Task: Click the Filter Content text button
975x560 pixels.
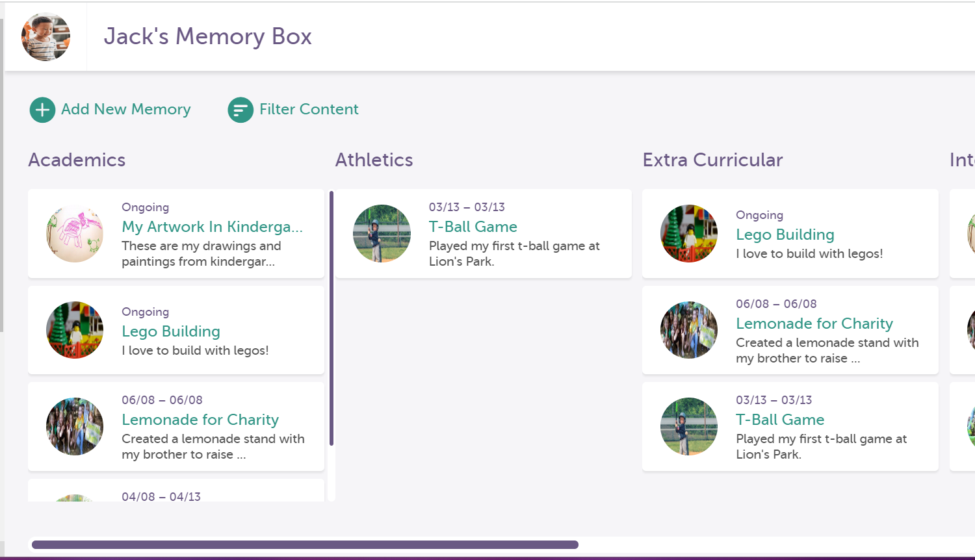Action: click(309, 109)
